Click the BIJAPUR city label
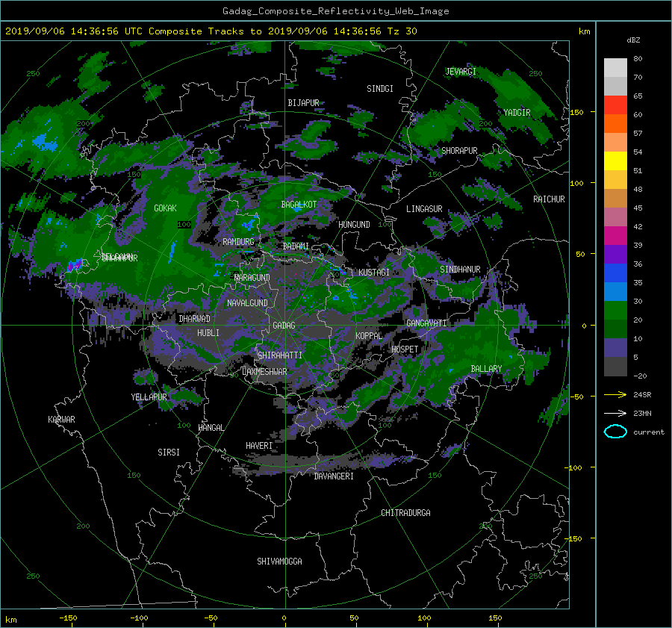This screenshot has width=672, height=628. (303, 103)
